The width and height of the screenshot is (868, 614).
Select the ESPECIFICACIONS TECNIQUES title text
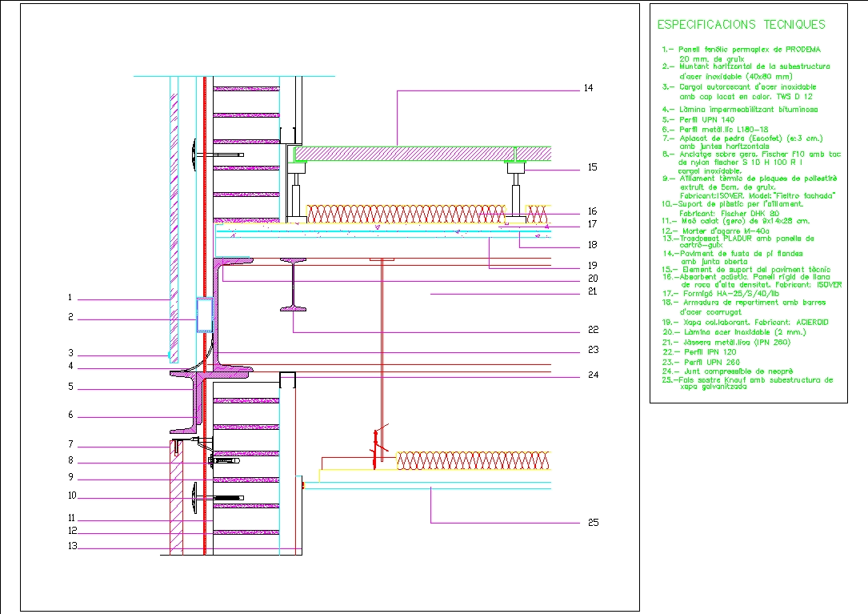(x=740, y=25)
